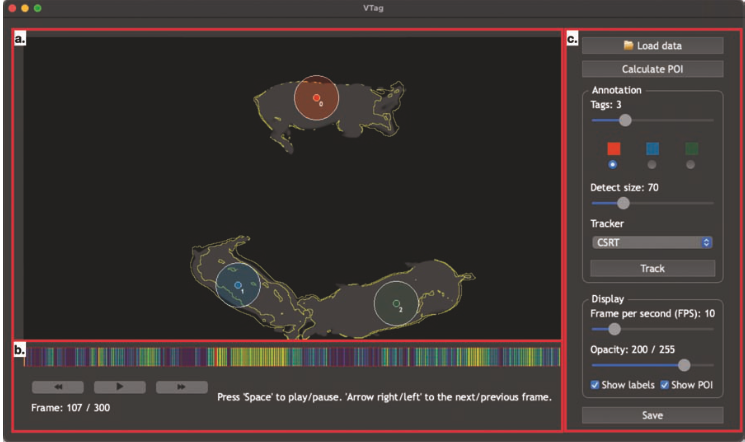Open the CSRT tracker dropdown
The width and height of the screenshot is (745, 442).
click(652, 242)
